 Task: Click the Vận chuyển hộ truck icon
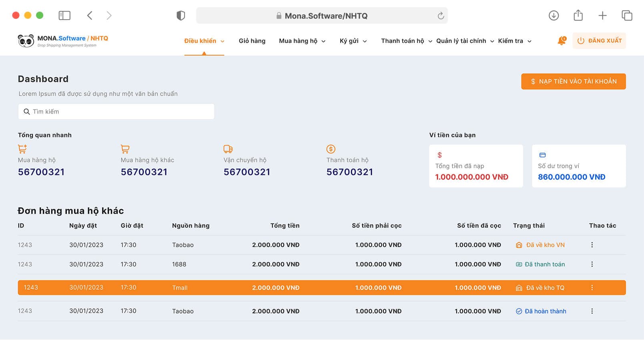pyautogui.click(x=228, y=149)
